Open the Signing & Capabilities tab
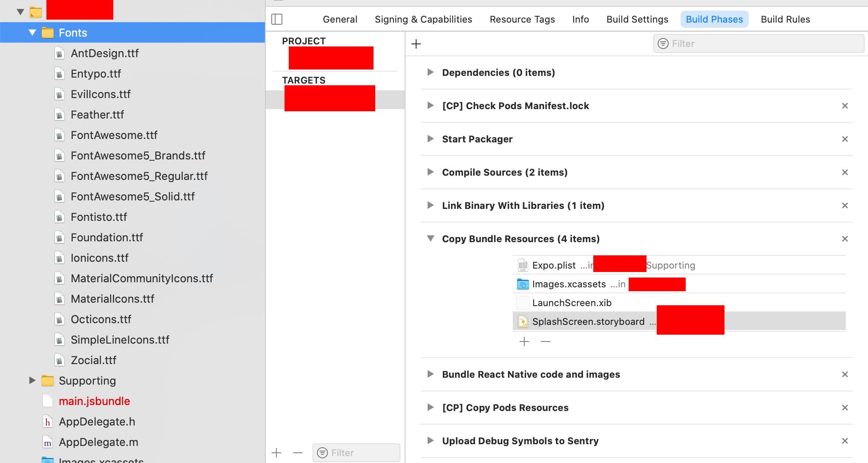 pyautogui.click(x=423, y=19)
